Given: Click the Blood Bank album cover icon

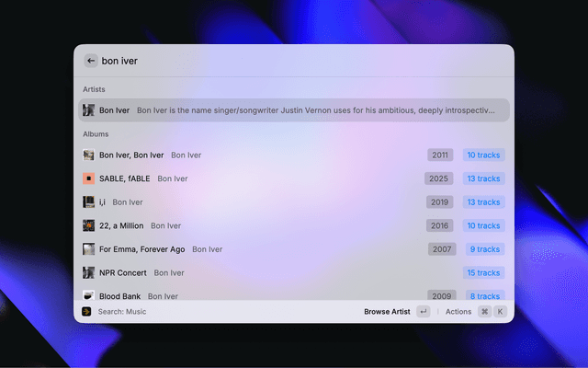Looking at the screenshot, I should tap(88, 295).
